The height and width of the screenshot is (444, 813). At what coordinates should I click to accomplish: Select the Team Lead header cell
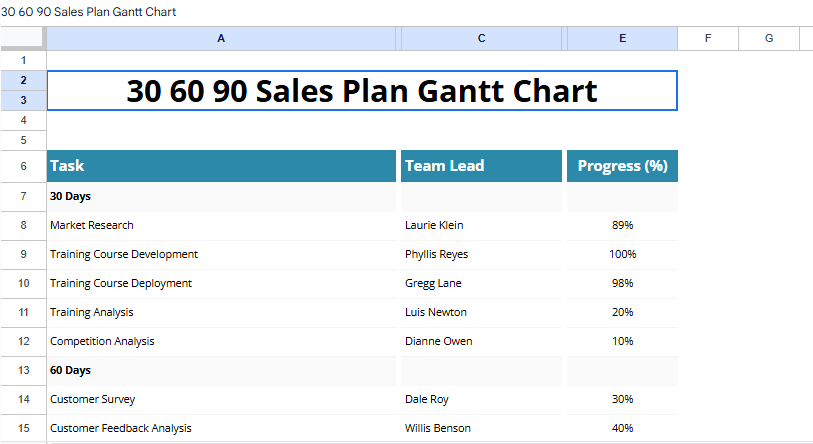point(481,166)
